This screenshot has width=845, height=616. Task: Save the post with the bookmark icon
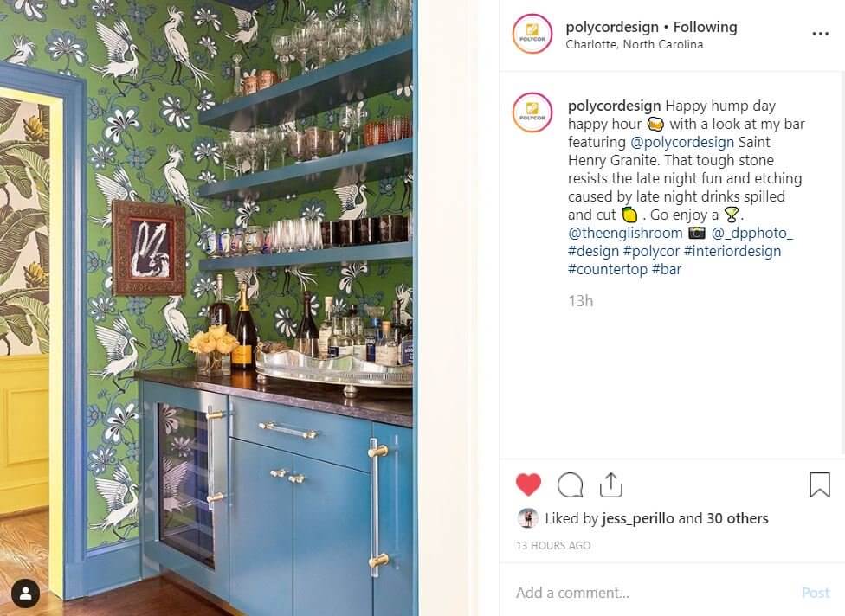pyautogui.click(x=820, y=484)
